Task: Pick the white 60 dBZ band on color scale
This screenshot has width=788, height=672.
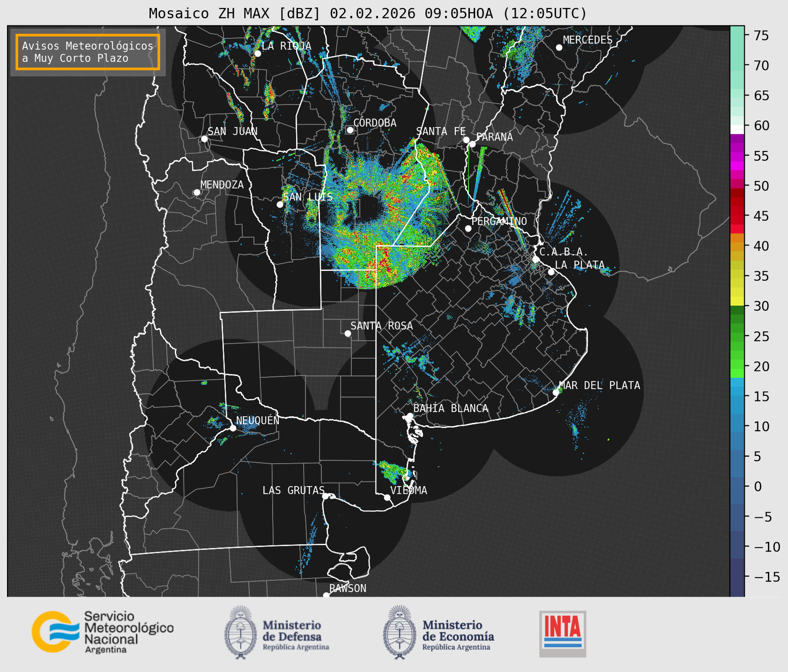Action: click(x=737, y=129)
